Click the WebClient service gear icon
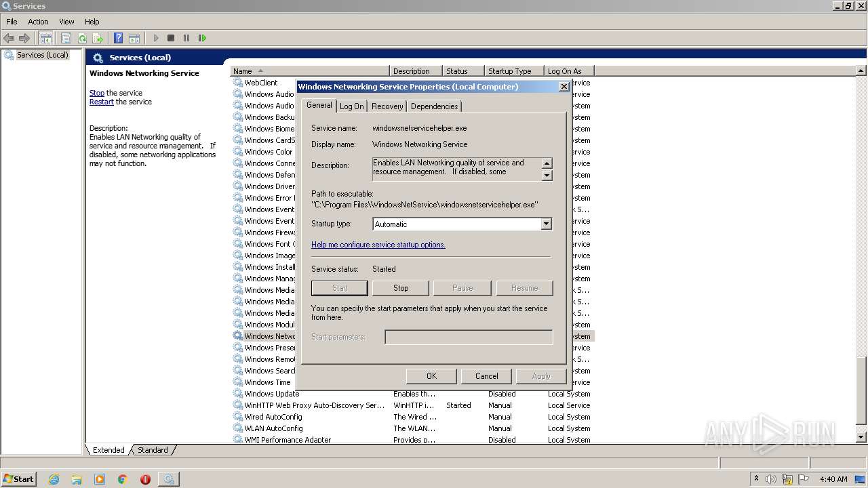This screenshot has height=488, width=868. coord(238,83)
